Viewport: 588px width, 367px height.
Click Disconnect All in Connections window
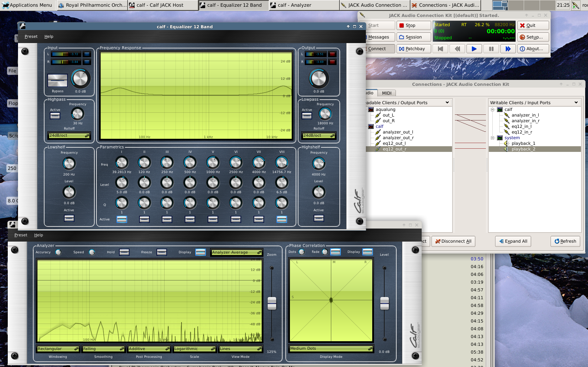pyautogui.click(x=453, y=241)
